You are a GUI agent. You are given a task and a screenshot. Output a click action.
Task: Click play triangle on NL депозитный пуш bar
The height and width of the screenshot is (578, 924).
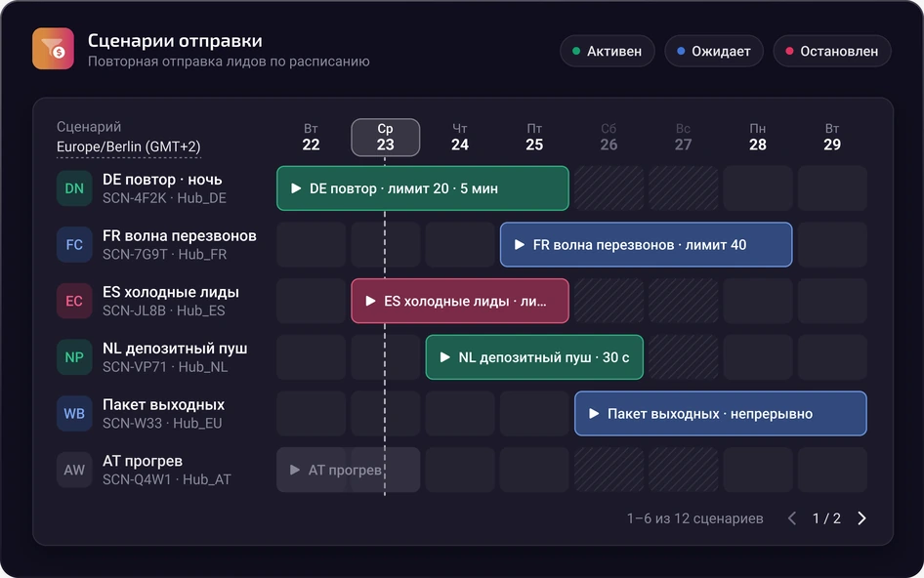pos(445,357)
